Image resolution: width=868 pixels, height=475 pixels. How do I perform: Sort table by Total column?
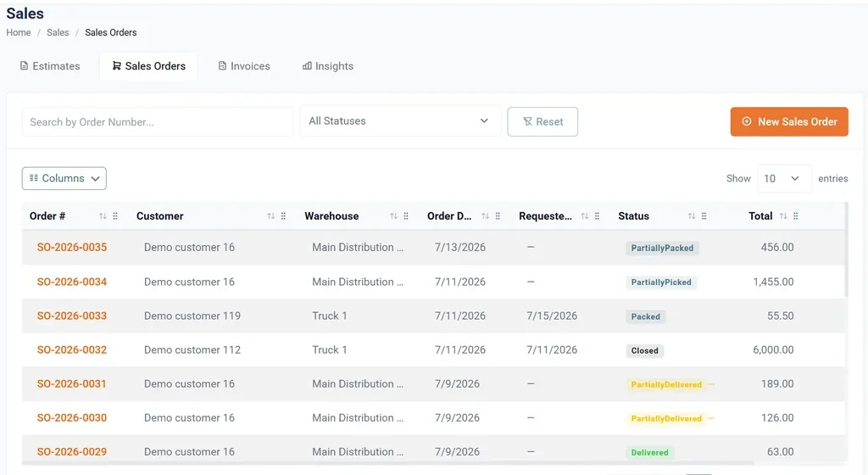click(783, 216)
